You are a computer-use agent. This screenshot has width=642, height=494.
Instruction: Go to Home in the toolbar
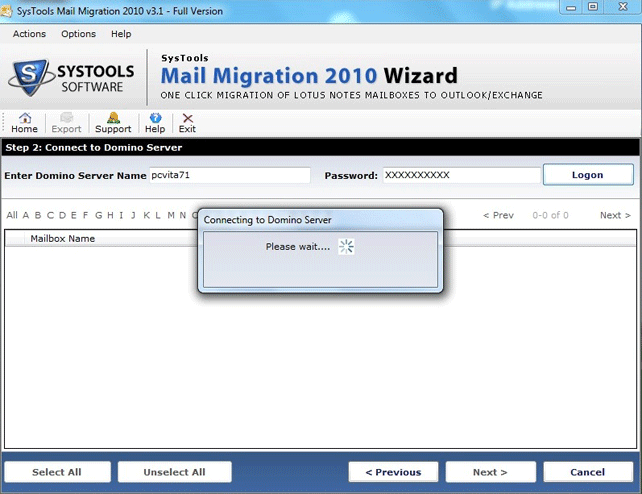coord(25,123)
